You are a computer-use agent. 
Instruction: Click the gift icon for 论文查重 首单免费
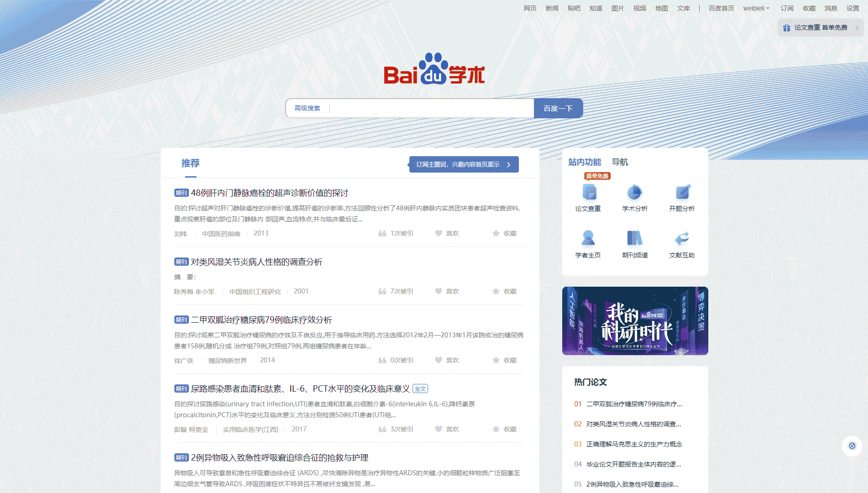[786, 28]
